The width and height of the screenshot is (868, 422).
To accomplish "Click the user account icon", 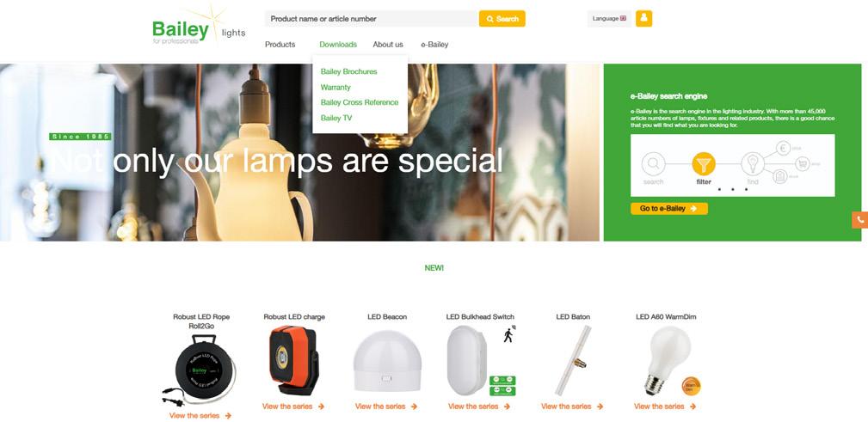I will [x=643, y=18].
